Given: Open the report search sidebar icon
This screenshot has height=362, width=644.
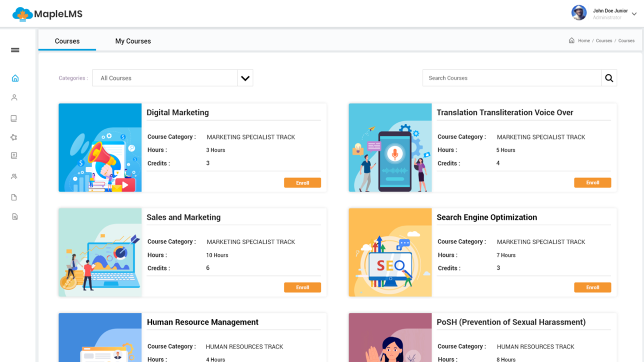Looking at the screenshot, I should coord(15,217).
